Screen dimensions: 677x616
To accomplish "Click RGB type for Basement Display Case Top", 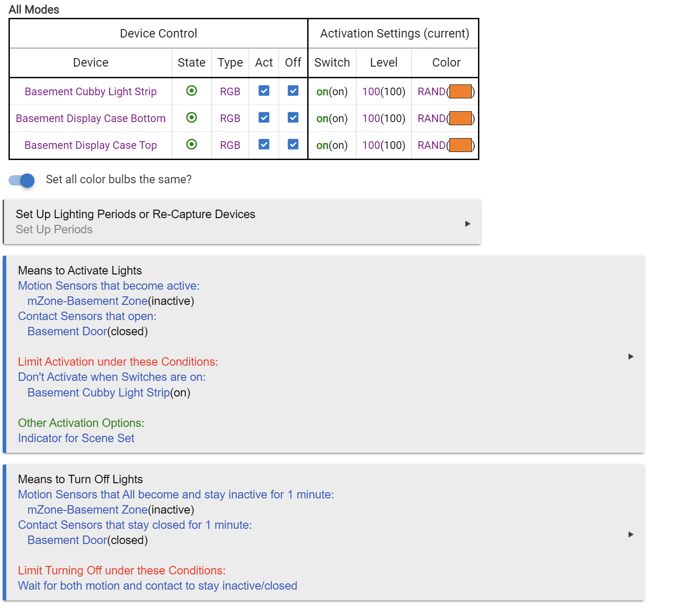I will point(230,145).
